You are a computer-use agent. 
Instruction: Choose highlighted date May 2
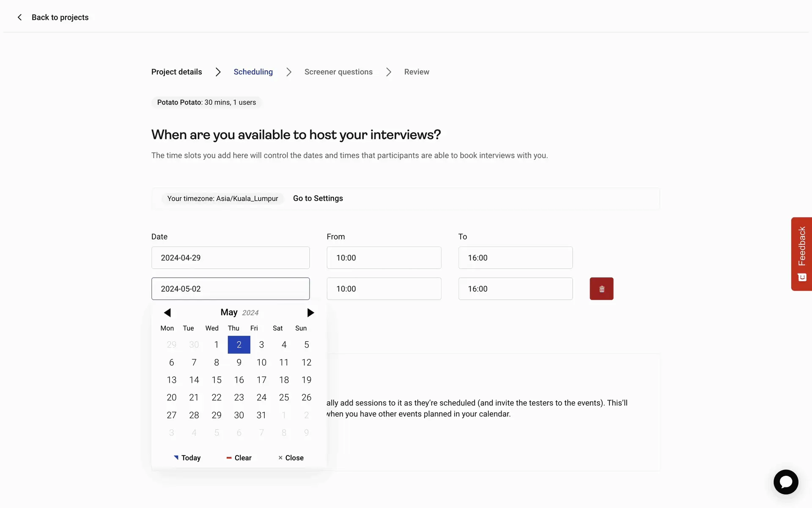pos(239,345)
